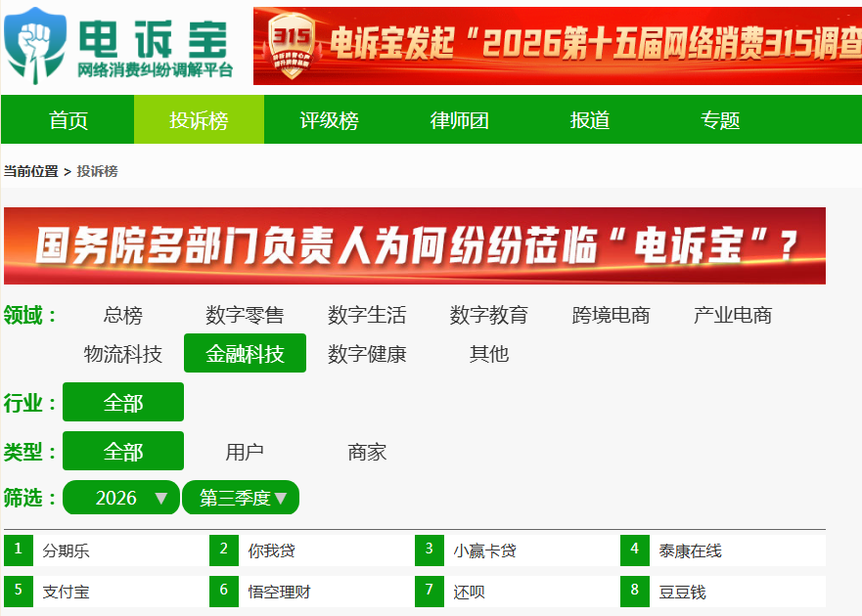
Task: Go to 评级榜 in the navigation bar
Action: click(x=329, y=120)
